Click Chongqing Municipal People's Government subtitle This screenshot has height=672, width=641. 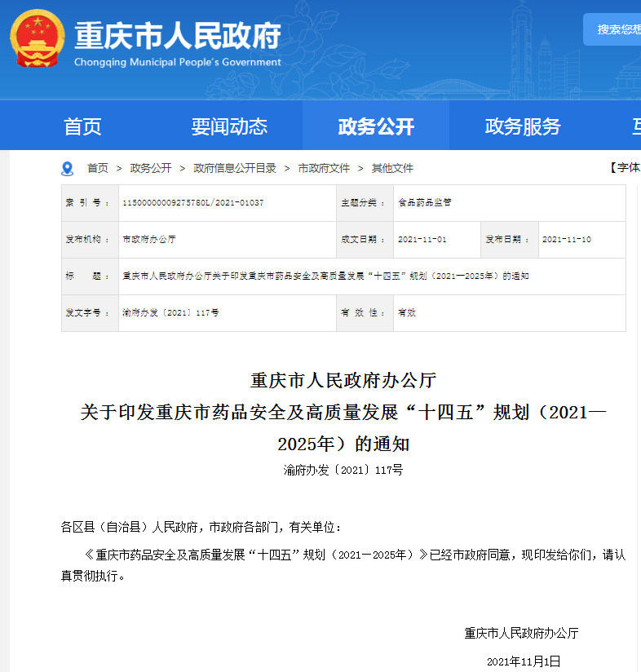178,62
